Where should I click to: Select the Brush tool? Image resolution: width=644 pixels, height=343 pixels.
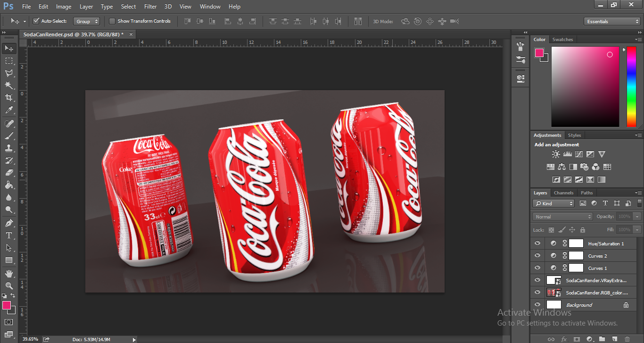pyautogui.click(x=9, y=136)
